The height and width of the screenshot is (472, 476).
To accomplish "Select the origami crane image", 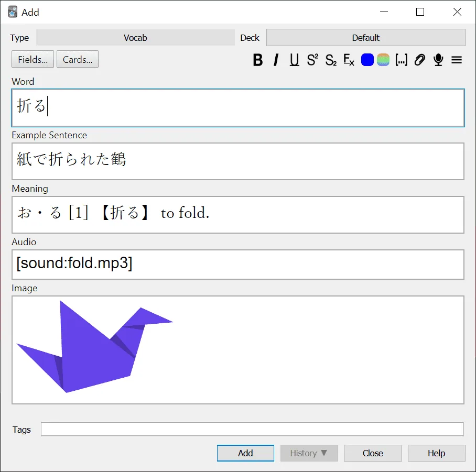I will (x=94, y=346).
